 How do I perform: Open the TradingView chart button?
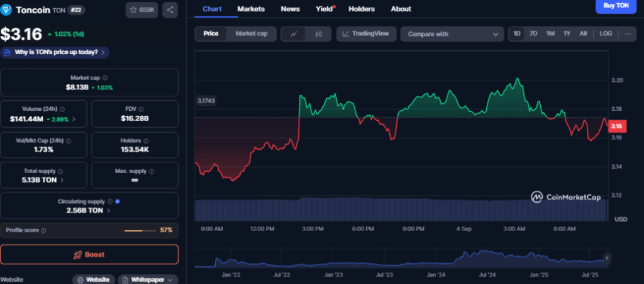(367, 34)
